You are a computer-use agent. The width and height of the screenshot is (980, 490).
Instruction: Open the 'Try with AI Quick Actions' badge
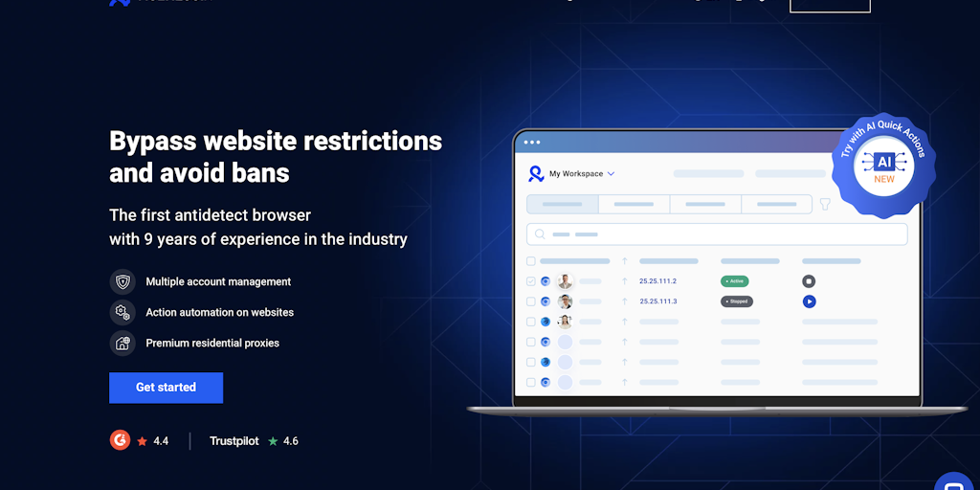pyautogui.click(x=883, y=166)
